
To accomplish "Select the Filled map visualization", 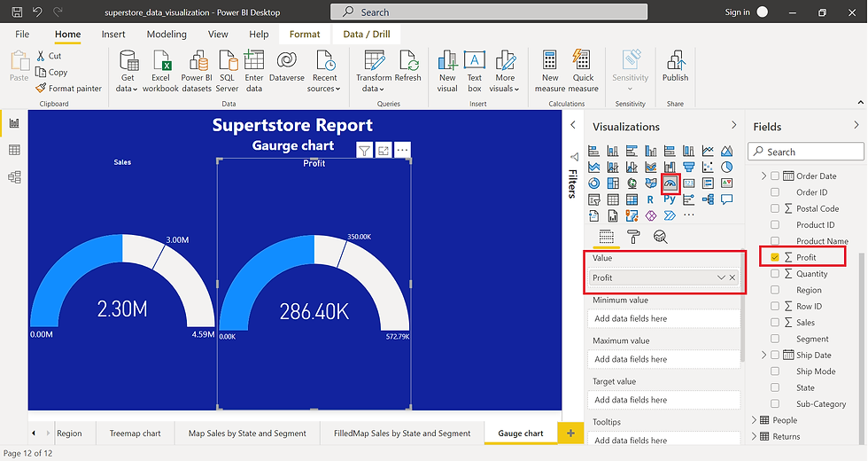I will (x=650, y=184).
